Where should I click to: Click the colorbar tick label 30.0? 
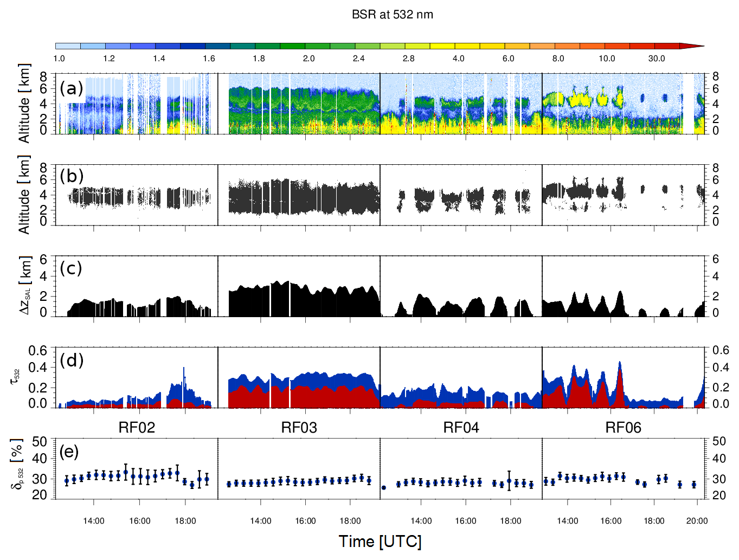pyautogui.click(x=657, y=59)
